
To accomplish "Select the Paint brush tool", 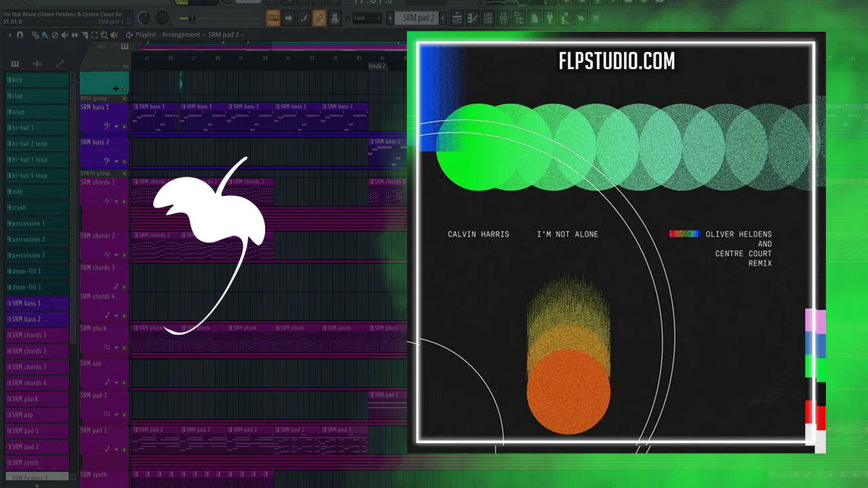I will (45, 35).
